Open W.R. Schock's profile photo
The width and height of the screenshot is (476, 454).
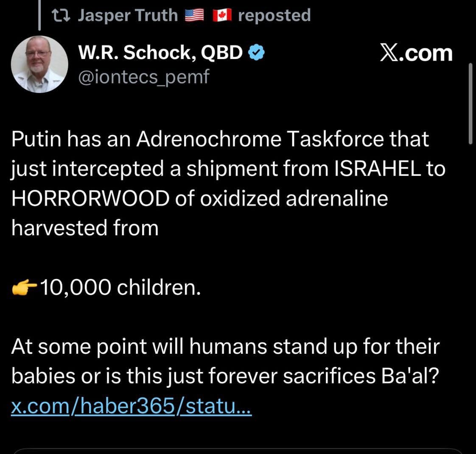pyautogui.click(x=39, y=64)
